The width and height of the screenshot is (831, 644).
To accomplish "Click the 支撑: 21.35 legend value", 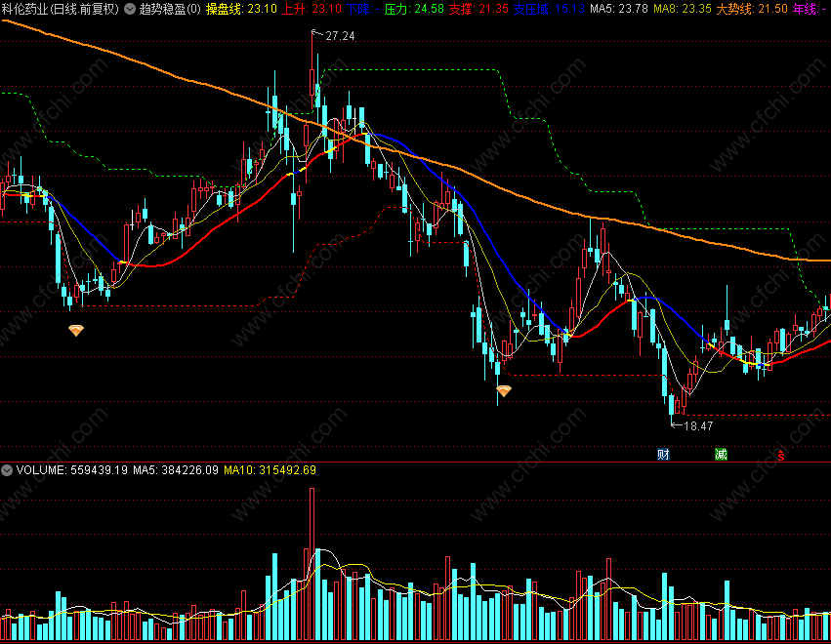I will 478,9.
